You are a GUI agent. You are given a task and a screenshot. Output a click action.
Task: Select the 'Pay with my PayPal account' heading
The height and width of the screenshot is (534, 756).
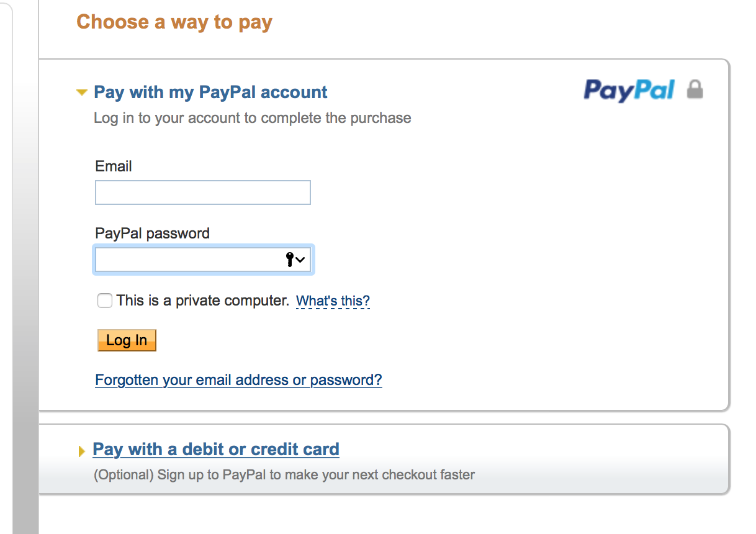point(210,93)
